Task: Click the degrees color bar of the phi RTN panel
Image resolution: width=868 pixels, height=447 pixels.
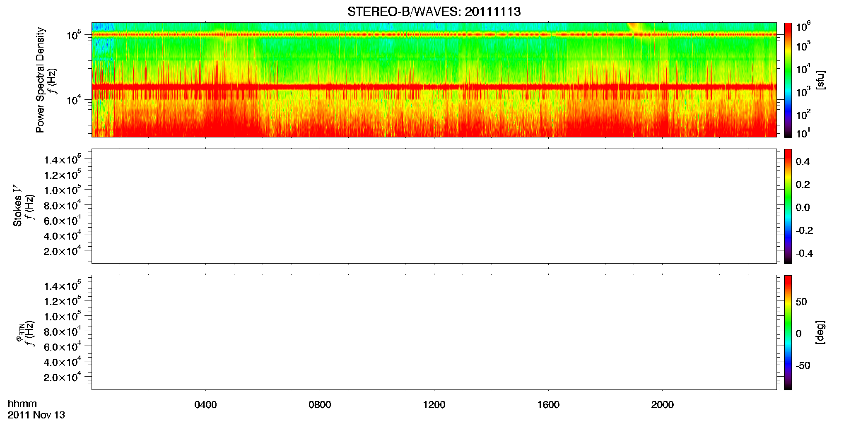Action: click(x=788, y=332)
